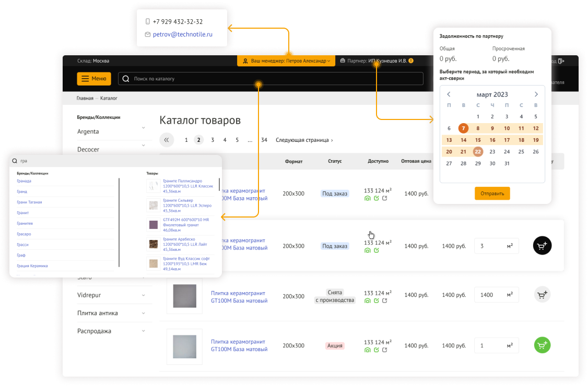Select March 22 in the calendar
Screen dimensions: 588x386
(x=478, y=152)
